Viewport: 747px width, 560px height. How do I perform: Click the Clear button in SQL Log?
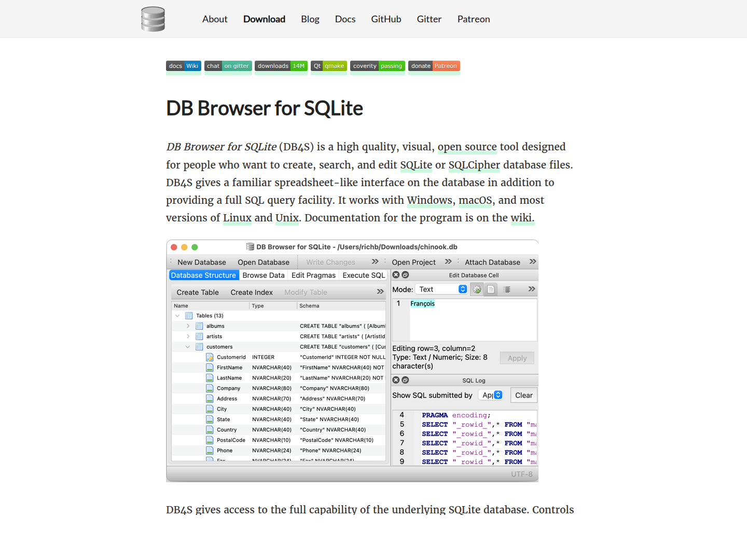pyautogui.click(x=524, y=395)
